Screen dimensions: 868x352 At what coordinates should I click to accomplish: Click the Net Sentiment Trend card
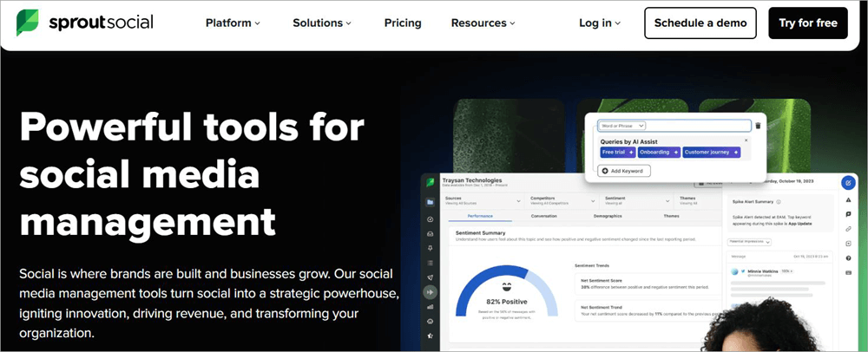pos(648,310)
